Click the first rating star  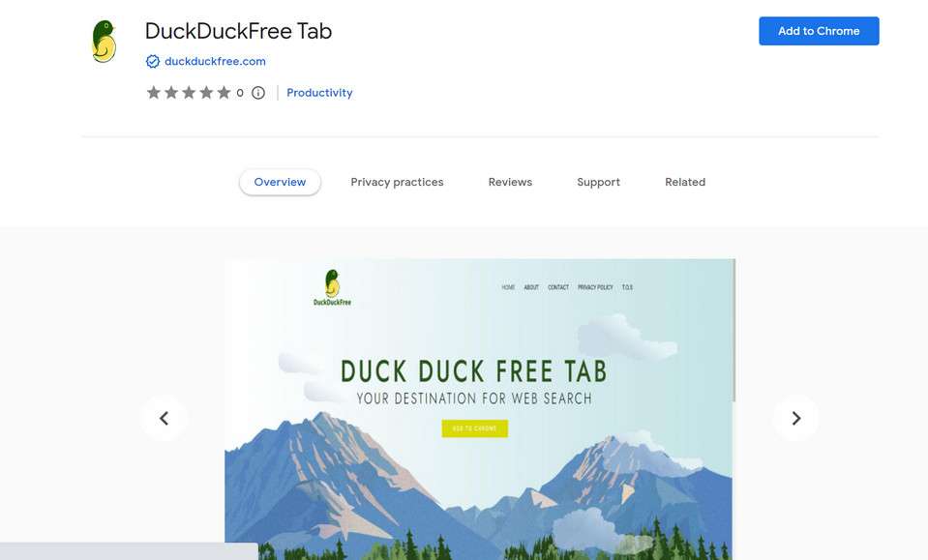tap(154, 93)
